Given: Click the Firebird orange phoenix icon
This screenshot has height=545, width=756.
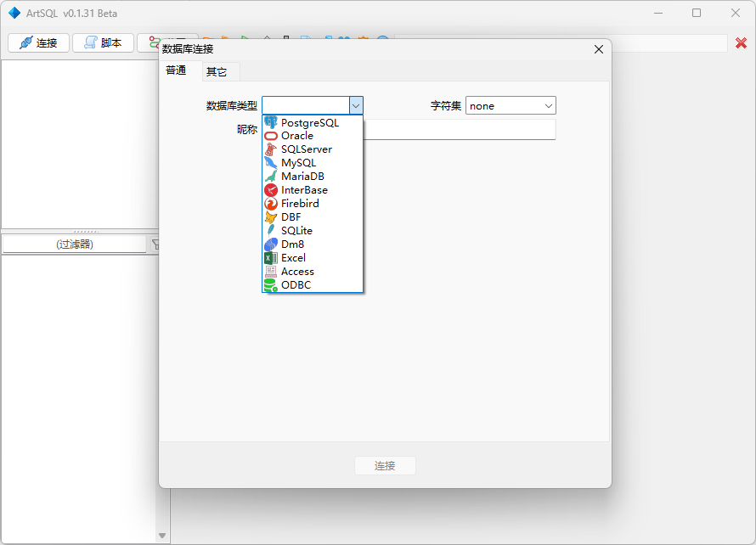Looking at the screenshot, I should point(271,204).
